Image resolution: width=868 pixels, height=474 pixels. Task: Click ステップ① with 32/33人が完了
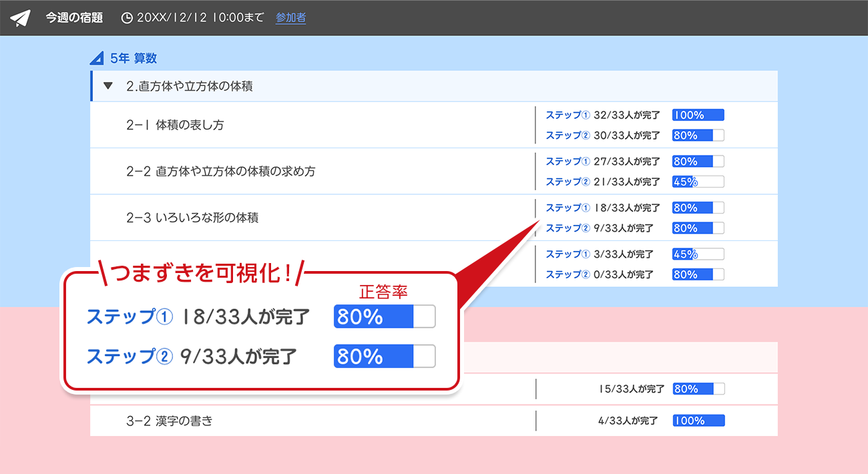pos(568,115)
